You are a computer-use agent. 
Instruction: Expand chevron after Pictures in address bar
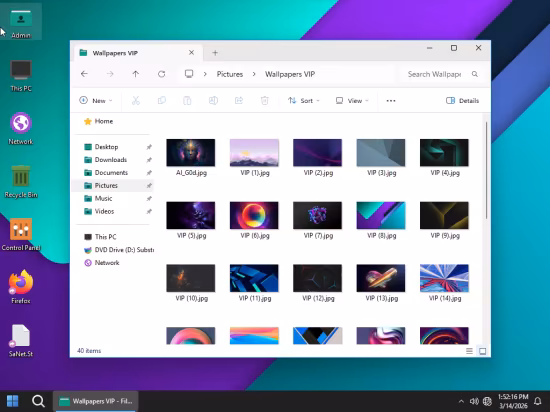pyautogui.click(x=254, y=74)
